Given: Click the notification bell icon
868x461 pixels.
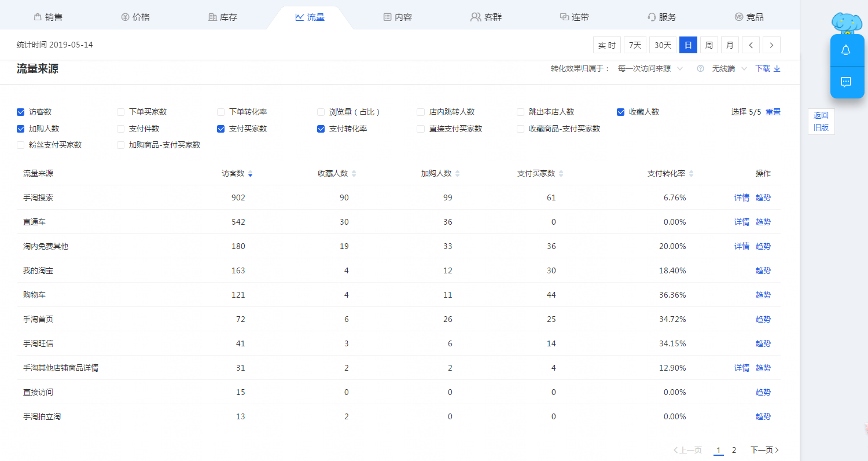Looking at the screenshot, I should pyautogui.click(x=846, y=50).
